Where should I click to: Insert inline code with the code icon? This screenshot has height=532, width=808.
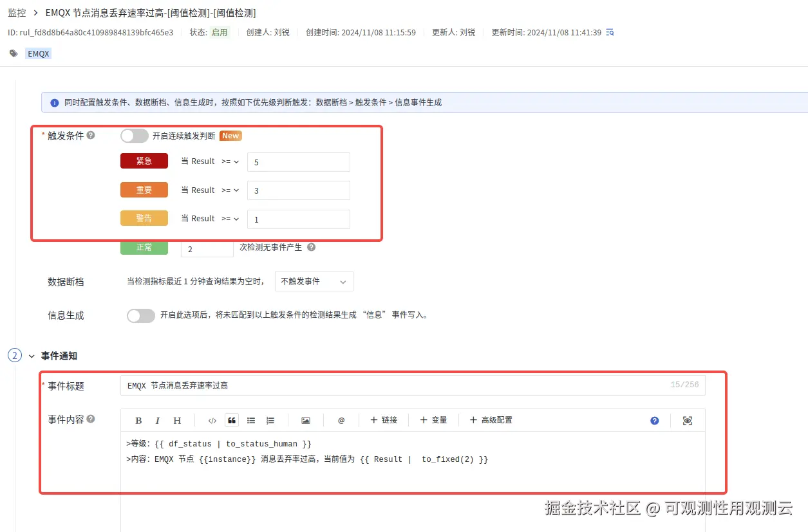click(x=212, y=421)
